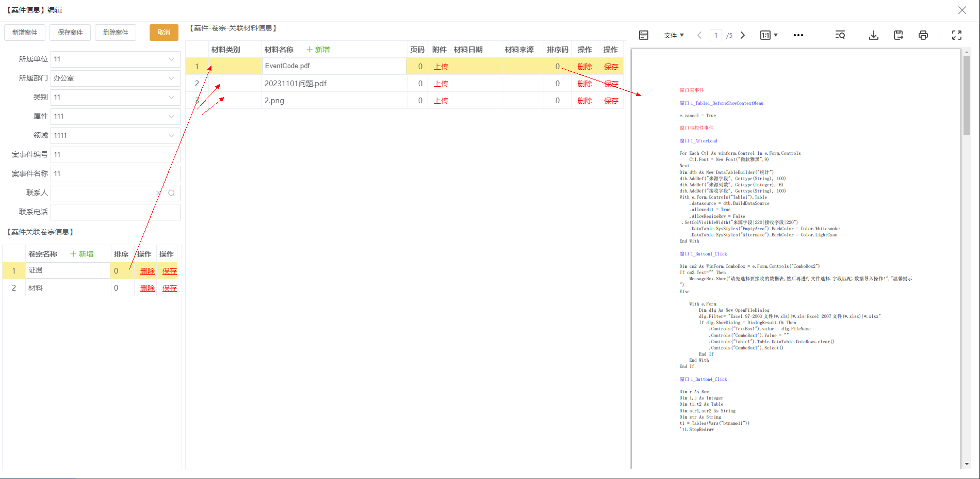Click the 联系电话 input field
Image resolution: width=980 pixels, height=479 pixels.
[x=116, y=212]
